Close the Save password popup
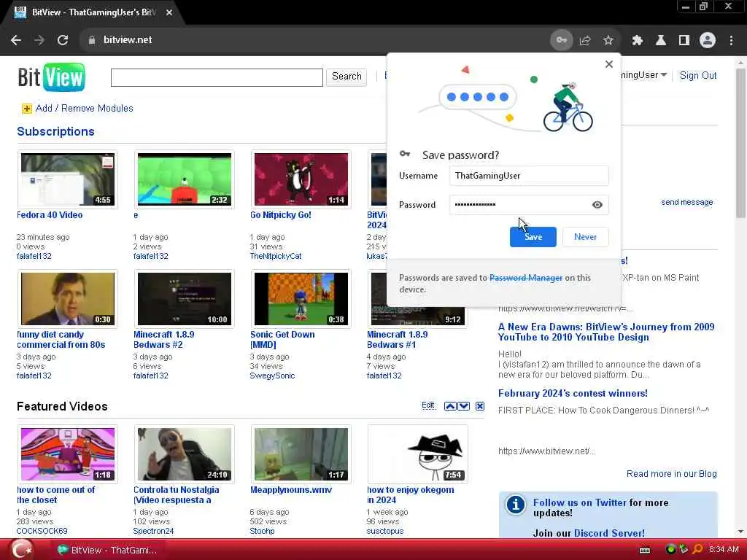This screenshot has height=560, width=747. (609, 64)
